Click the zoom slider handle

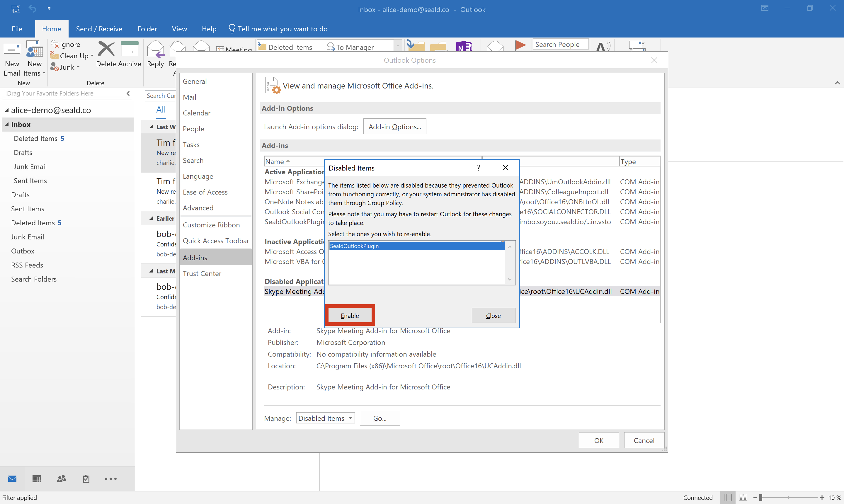[761, 498]
